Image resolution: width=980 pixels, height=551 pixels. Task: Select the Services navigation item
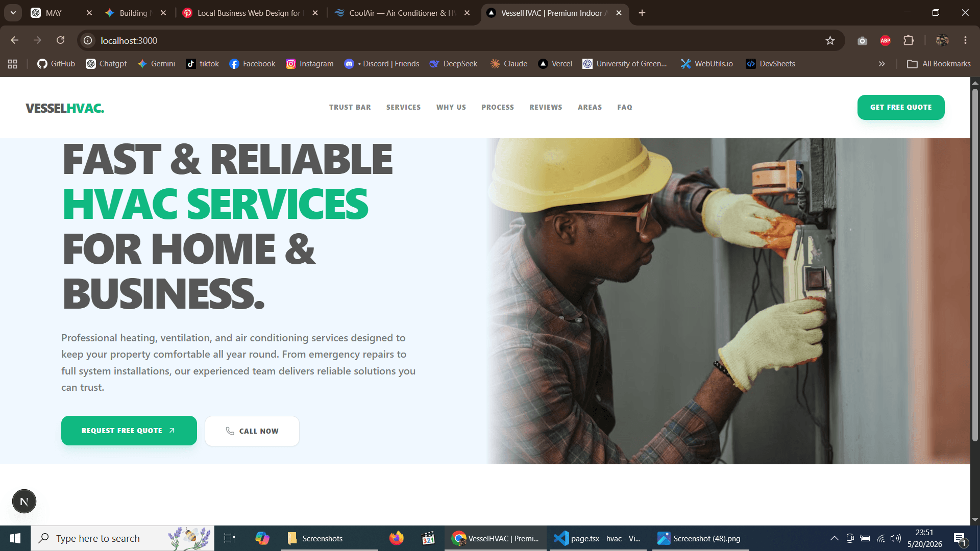pyautogui.click(x=403, y=107)
